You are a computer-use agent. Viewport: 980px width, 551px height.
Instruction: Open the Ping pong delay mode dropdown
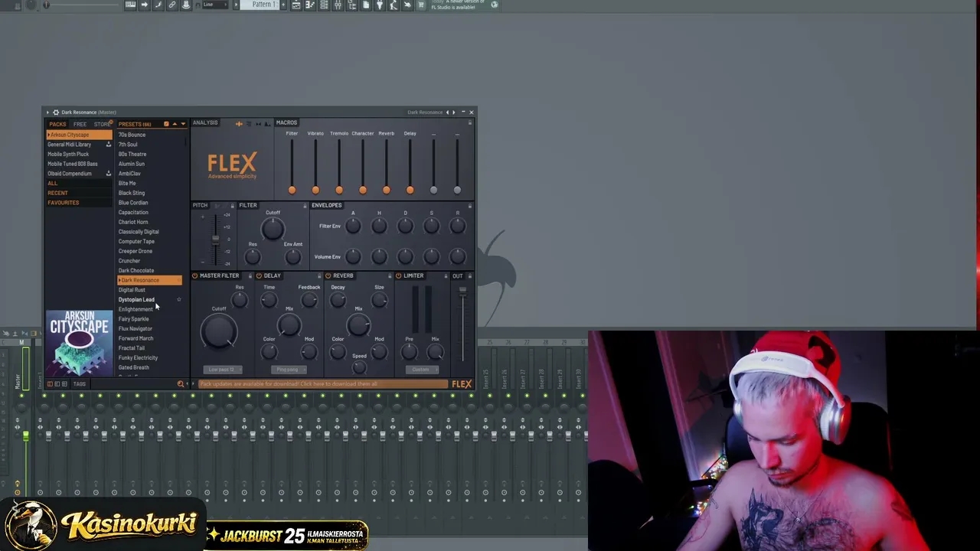point(289,370)
